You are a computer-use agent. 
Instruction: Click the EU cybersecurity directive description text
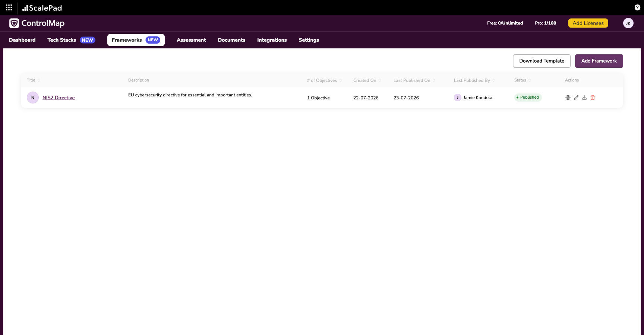coord(190,95)
